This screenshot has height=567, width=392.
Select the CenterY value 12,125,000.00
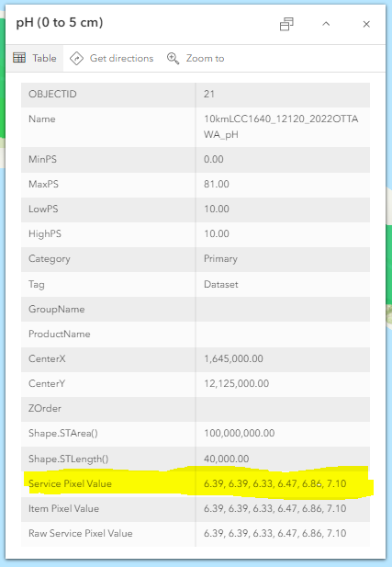[236, 383]
